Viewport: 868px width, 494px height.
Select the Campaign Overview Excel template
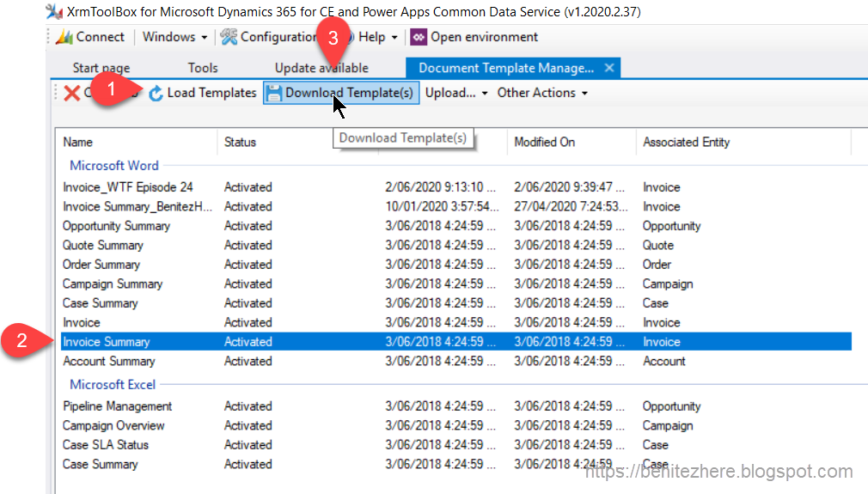tap(113, 425)
